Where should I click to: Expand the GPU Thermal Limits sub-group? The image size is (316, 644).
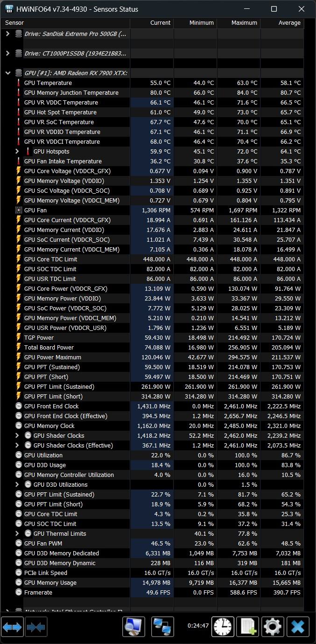[x=17, y=533]
